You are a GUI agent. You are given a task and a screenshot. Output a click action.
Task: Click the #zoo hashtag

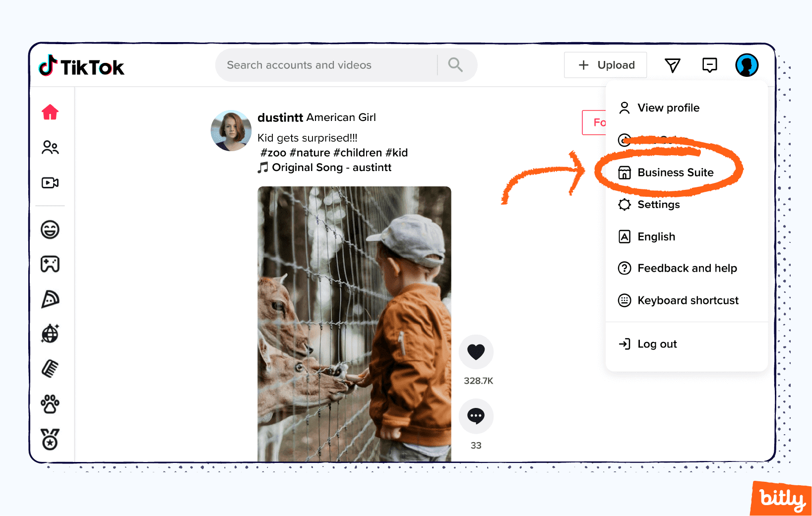[x=273, y=153]
